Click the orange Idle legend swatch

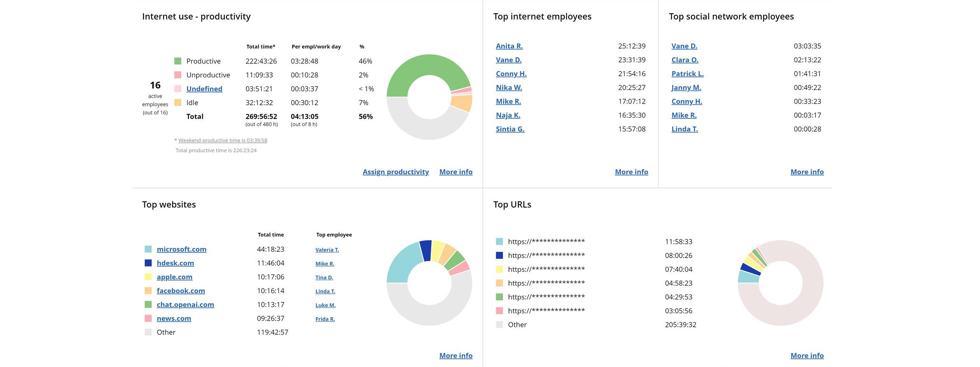click(x=178, y=103)
